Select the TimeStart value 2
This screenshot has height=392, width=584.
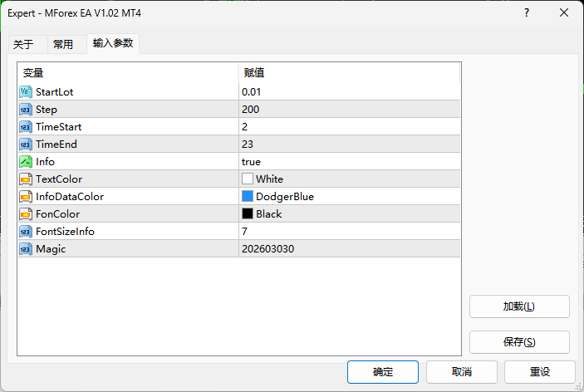coord(245,127)
